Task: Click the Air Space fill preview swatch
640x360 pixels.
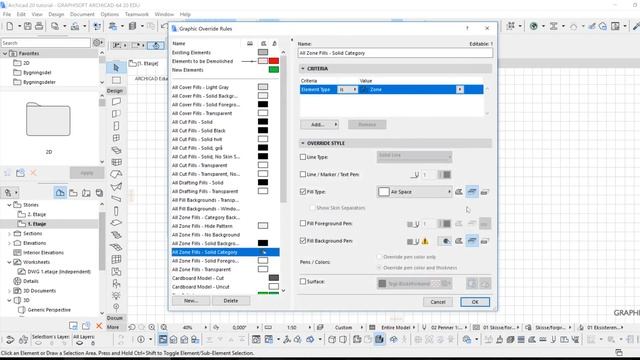Action: coord(384,192)
